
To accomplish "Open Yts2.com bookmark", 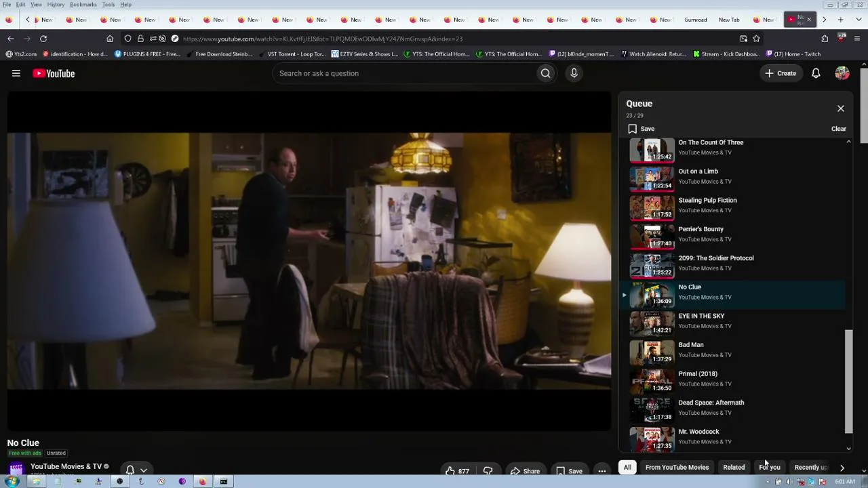I will 21,54.
